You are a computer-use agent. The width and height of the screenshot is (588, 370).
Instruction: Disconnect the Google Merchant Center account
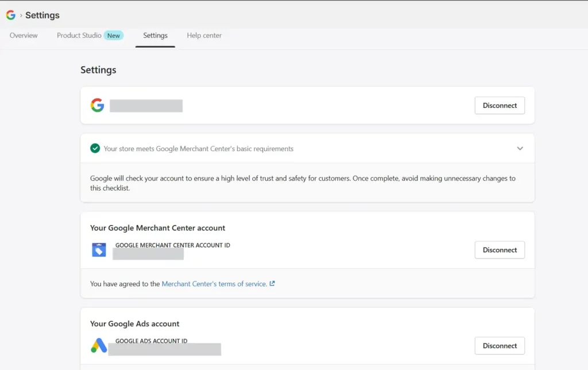pyautogui.click(x=500, y=250)
